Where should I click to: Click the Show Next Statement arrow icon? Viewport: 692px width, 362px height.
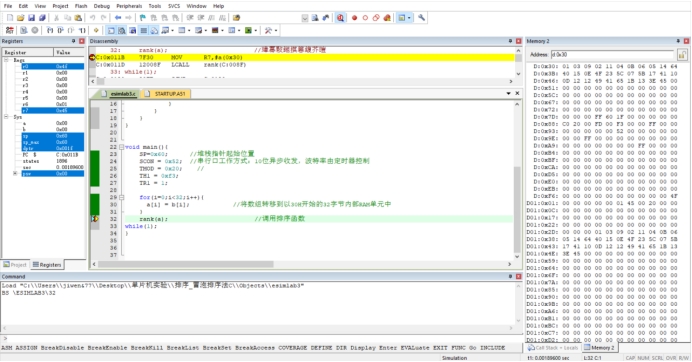click(x=96, y=30)
